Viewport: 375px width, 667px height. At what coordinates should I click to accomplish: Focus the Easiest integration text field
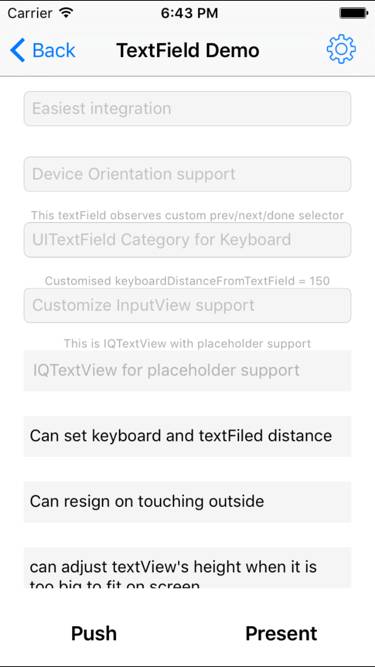click(x=188, y=108)
